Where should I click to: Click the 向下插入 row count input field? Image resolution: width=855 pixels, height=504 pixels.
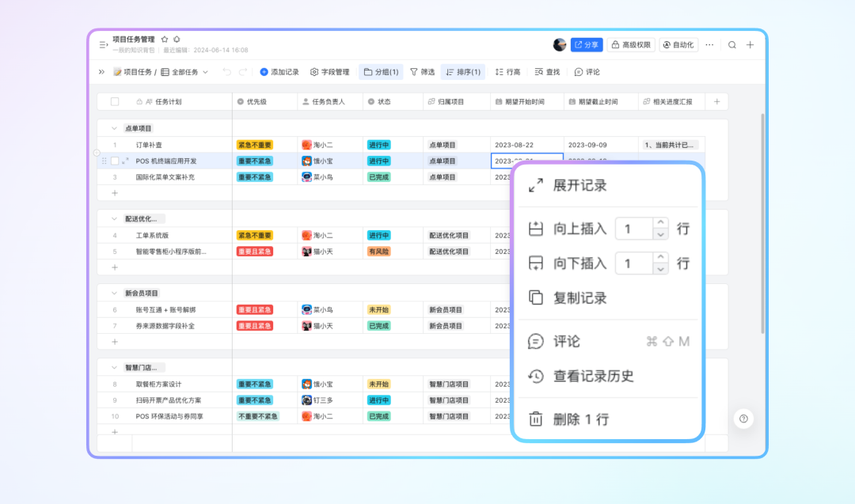point(633,263)
